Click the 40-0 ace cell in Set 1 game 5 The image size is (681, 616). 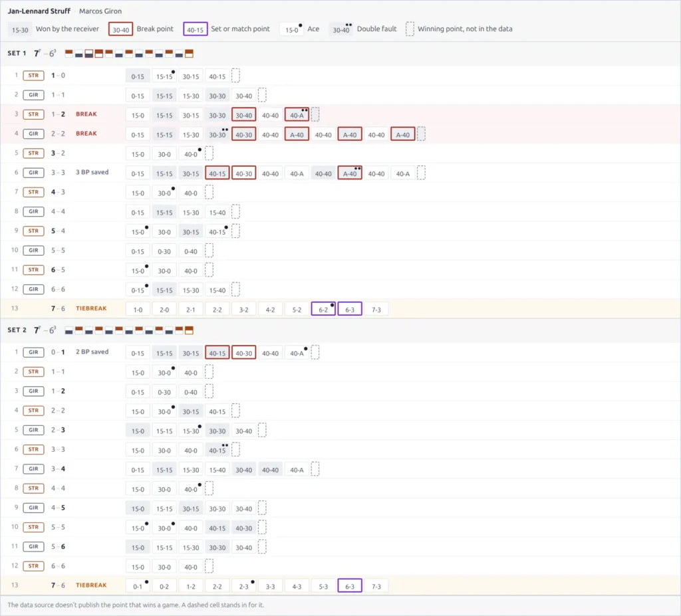[191, 154]
